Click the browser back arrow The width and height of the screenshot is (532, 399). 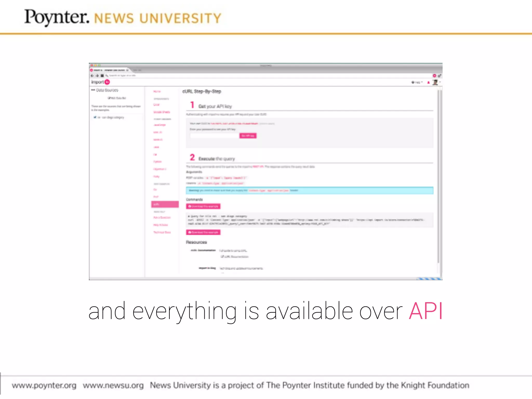[x=92, y=76]
